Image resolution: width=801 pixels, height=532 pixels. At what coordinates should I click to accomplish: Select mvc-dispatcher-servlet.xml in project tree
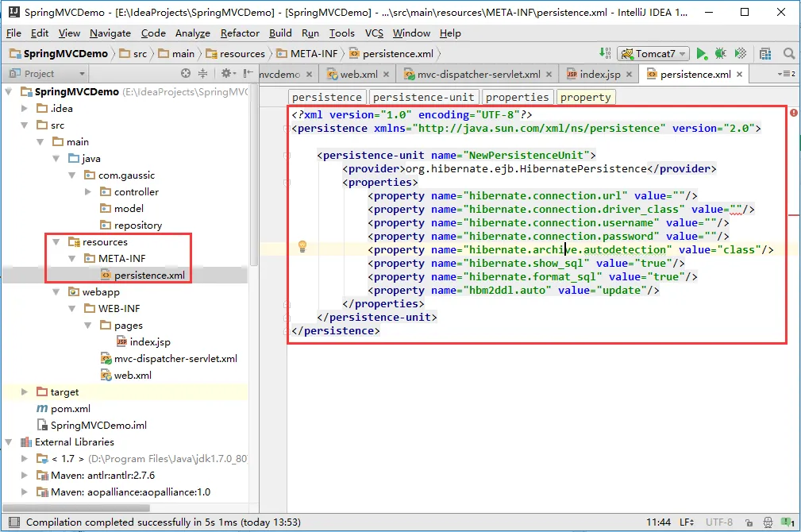coord(169,359)
